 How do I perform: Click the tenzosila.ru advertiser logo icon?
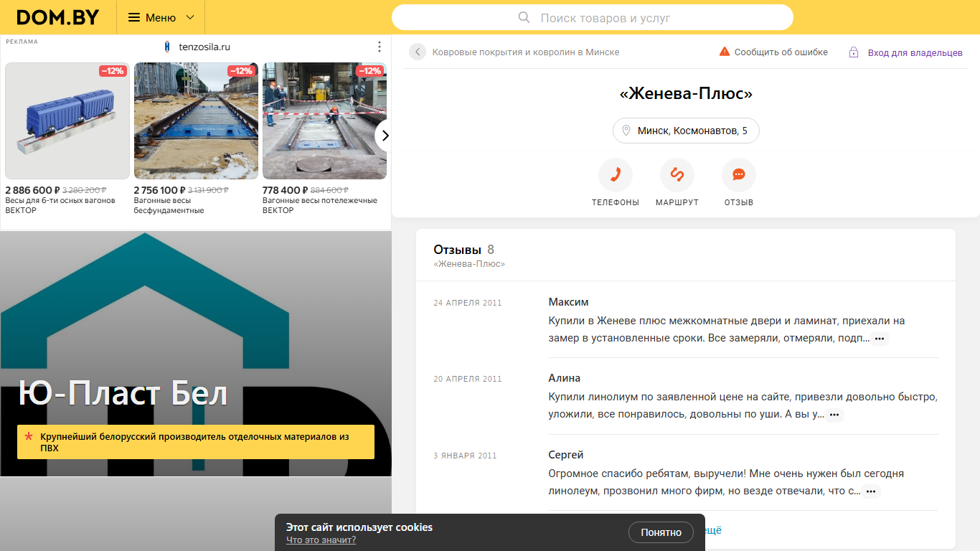pos(167,47)
